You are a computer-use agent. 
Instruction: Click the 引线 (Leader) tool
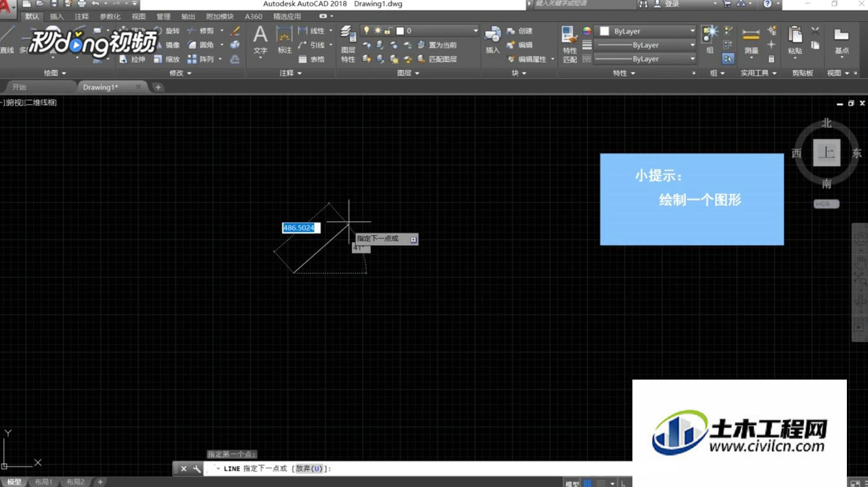tap(312, 45)
